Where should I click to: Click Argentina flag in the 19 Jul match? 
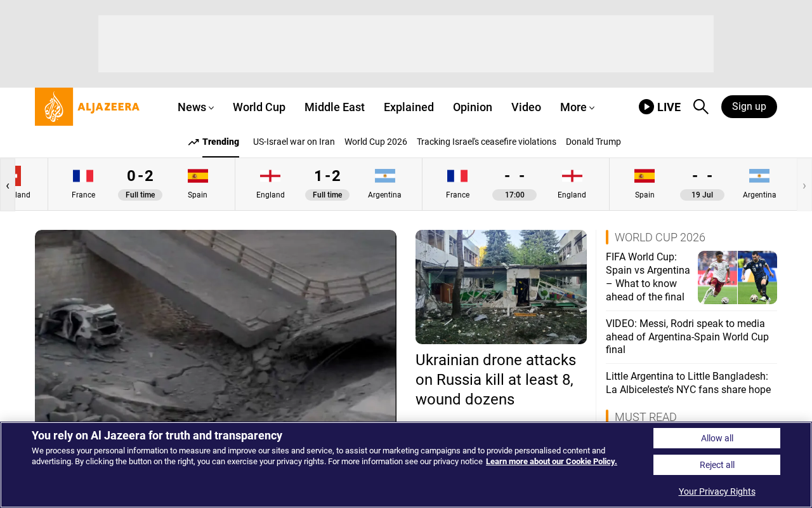click(759, 176)
